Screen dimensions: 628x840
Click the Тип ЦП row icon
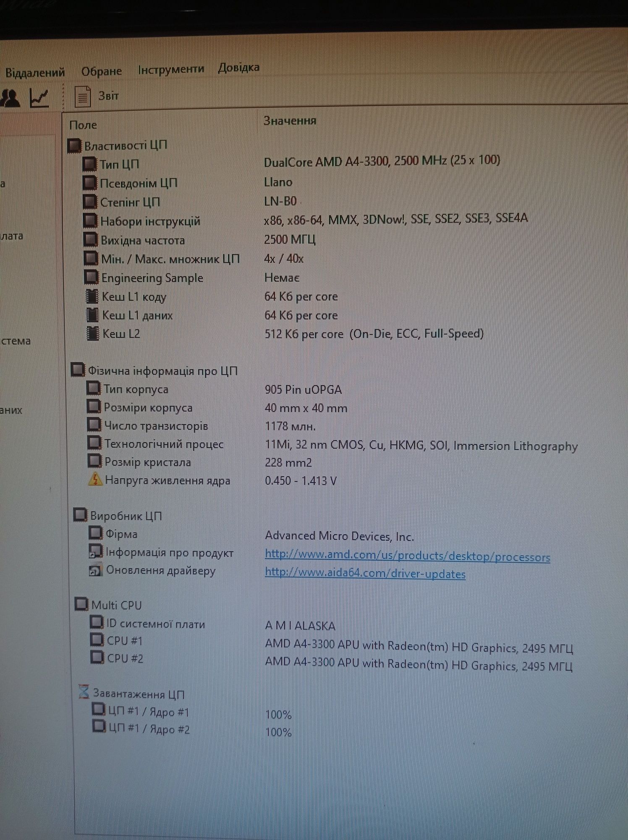click(89, 164)
